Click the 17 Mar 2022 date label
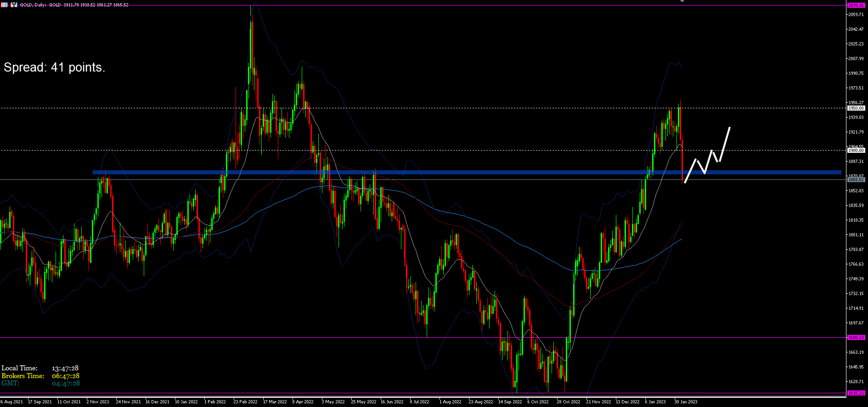This screenshot has width=868, height=407. coord(275,402)
